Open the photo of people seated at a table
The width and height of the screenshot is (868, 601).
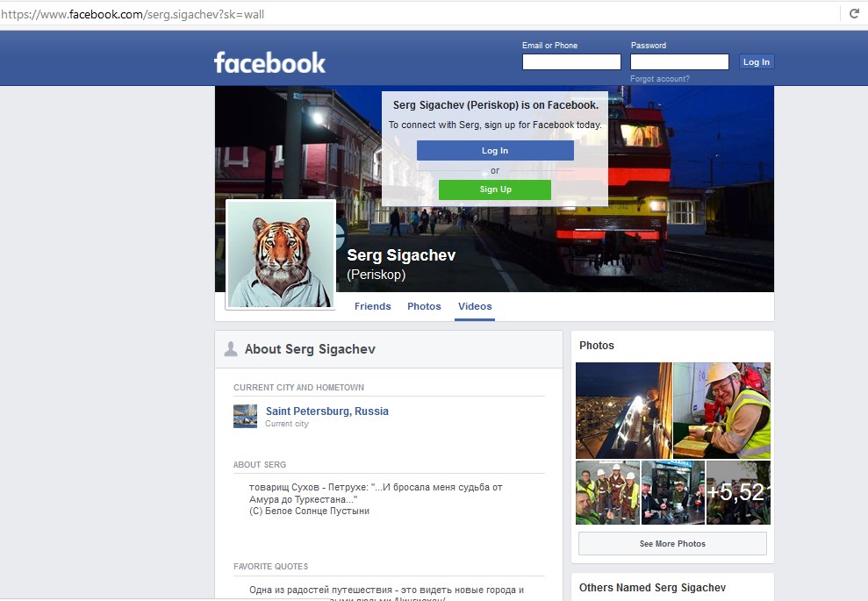coord(673,492)
